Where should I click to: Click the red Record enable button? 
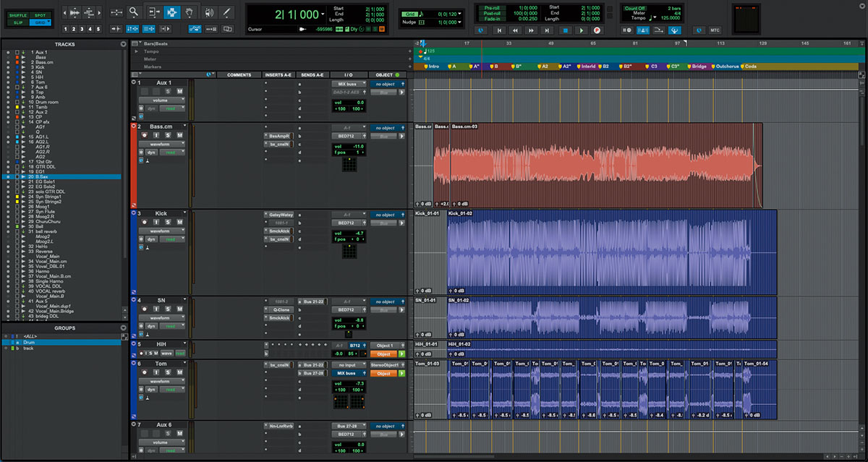pyautogui.click(x=597, y=30)
